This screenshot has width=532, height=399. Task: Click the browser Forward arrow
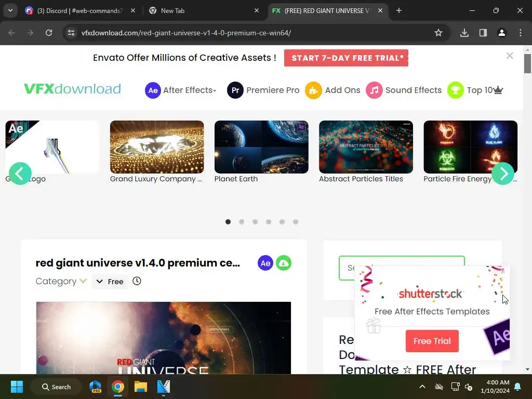(30, 33)
